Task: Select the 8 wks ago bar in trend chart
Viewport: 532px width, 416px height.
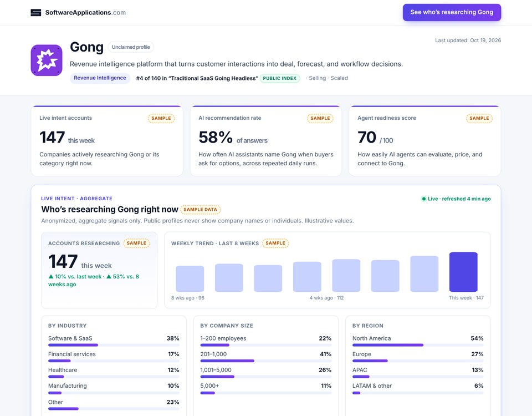Action: (x=190, y=279)
